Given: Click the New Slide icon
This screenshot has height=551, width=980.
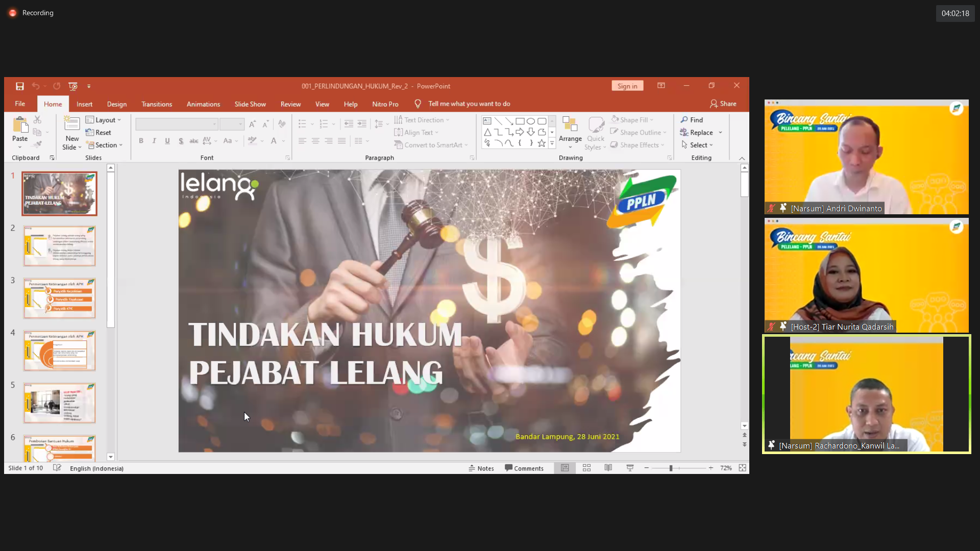Looking at the screenshot, I should (71, 124).
